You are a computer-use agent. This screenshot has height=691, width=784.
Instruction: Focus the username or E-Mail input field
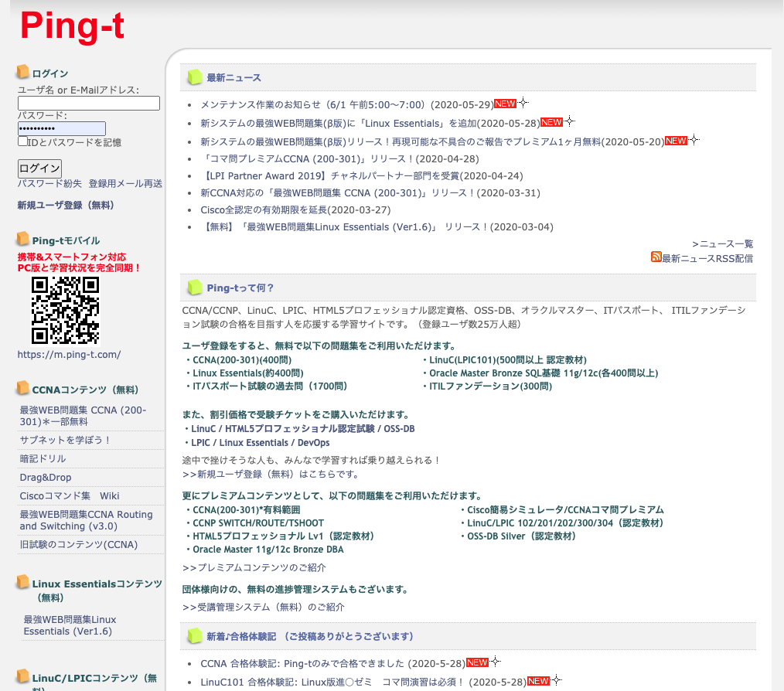(x=89, y=103)
